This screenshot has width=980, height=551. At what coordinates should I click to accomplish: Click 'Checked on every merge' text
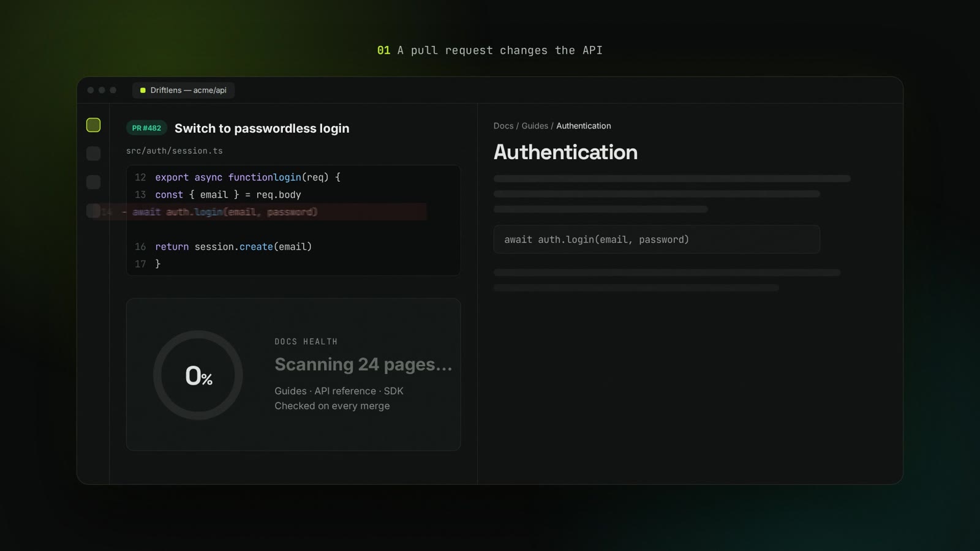[332, 406]
